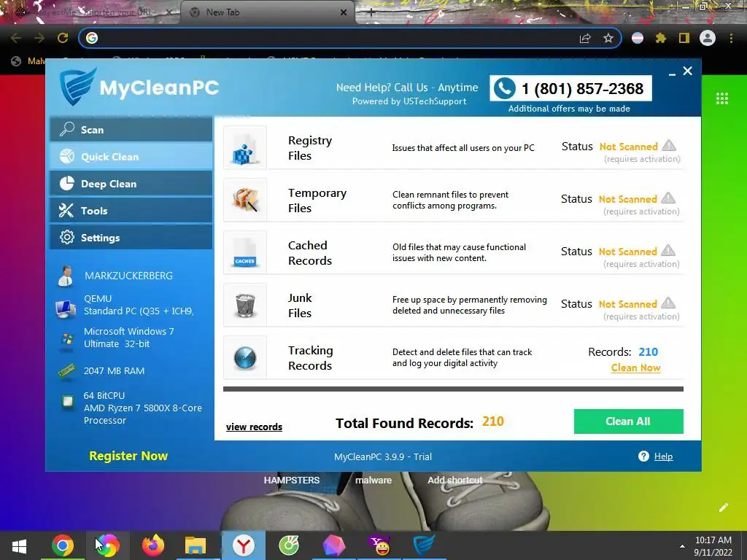The height and width of the screenshot is (560, 747).
Task: Click the warning icon for Temporary Files
Action: click(668, 198)
